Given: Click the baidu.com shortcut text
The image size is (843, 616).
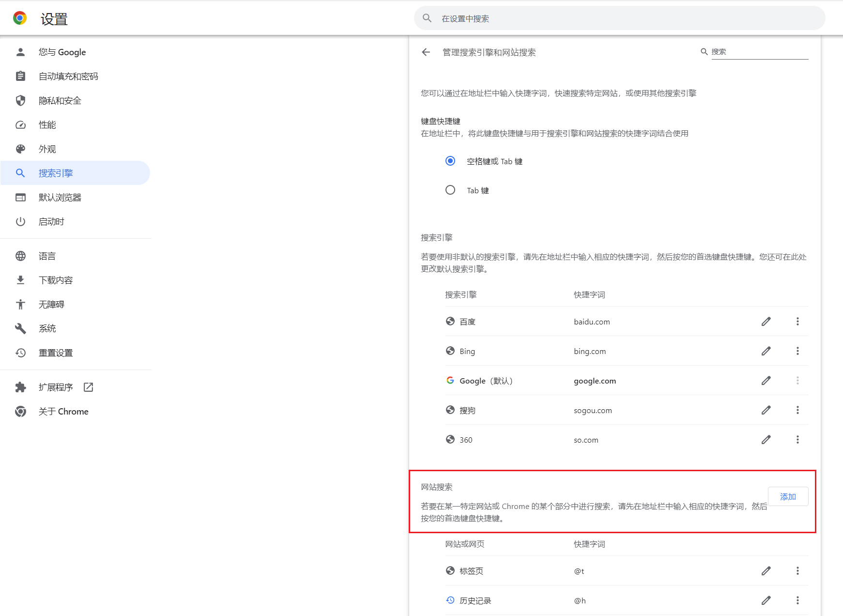Looking at the screenshot, I should pyautogui.click(x=592, y=322).
